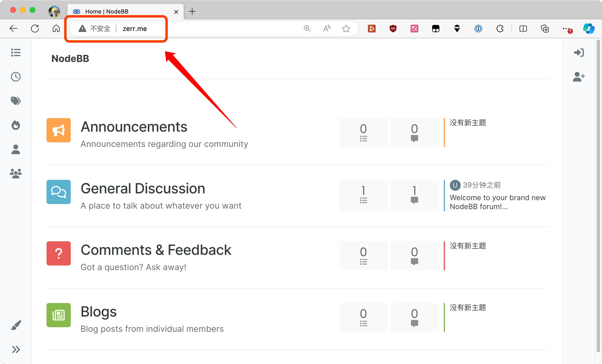Click the '不安全' security warning indicator
602x364 pixels.
point(95,29)
